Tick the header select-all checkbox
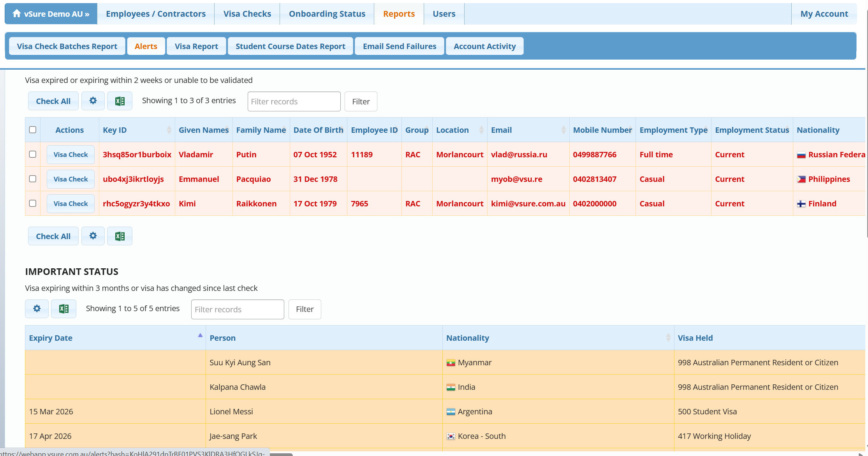 click(x=33, y=130)
